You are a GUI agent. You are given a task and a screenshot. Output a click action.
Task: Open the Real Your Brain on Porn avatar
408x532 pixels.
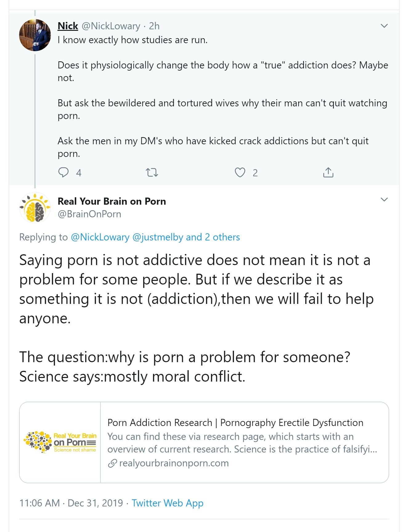coord(35,207)
